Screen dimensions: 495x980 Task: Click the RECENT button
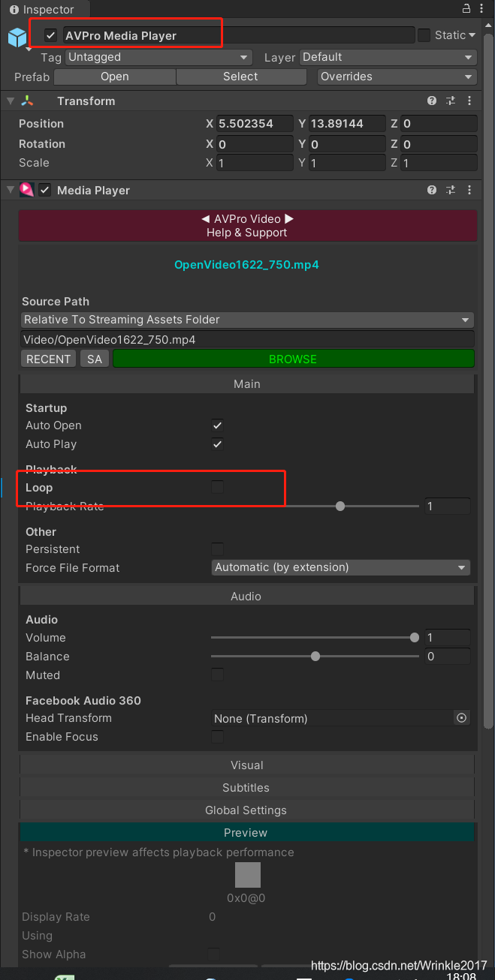pos(49,359)
